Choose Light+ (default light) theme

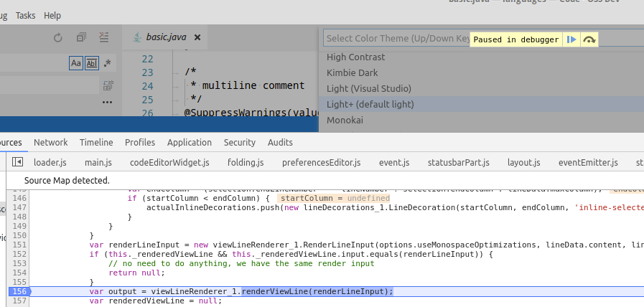(x=481, y=104)
